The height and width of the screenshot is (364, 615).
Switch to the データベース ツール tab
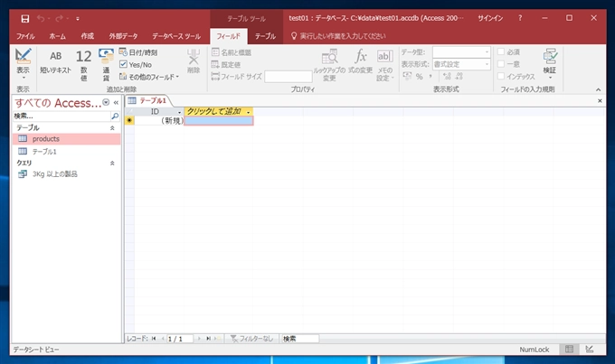pos(176,36)
